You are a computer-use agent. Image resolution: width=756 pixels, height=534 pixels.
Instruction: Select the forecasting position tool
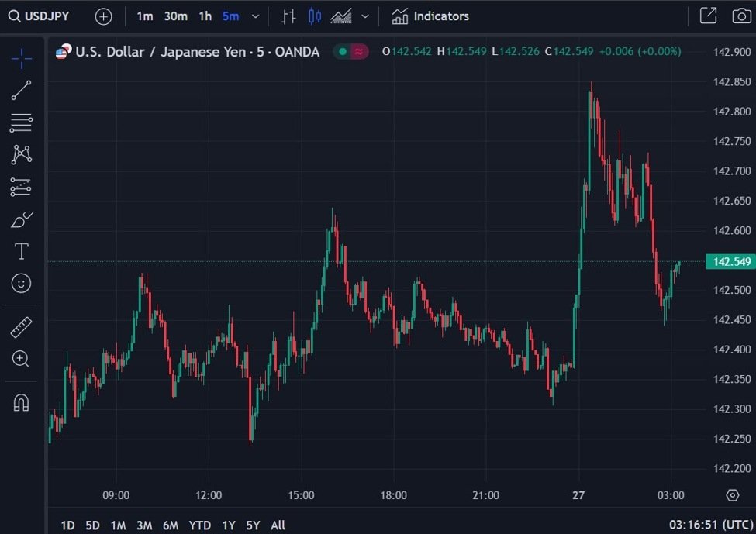point(21,187)
